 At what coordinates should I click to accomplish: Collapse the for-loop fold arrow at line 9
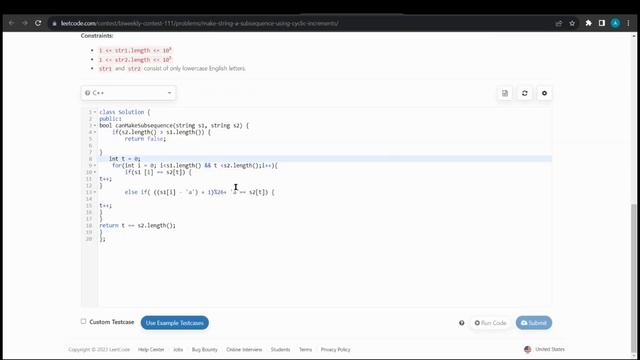pos(95,165)
